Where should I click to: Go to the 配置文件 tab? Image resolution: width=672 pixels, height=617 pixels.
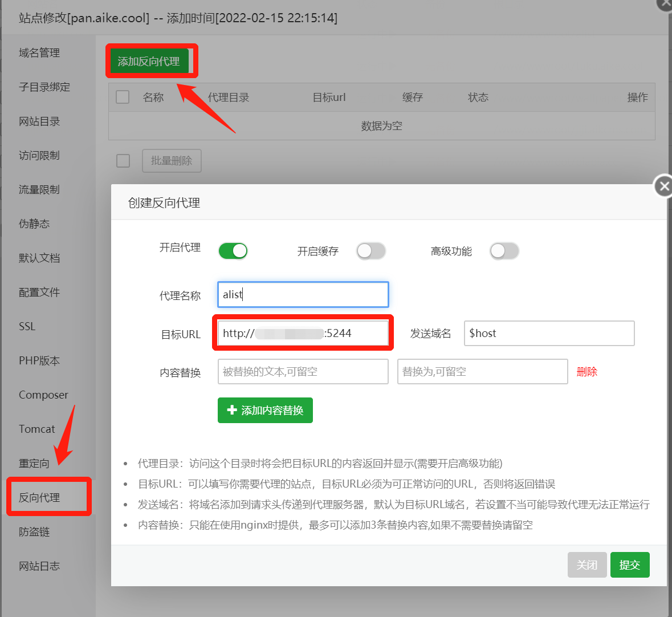(39, 292)
